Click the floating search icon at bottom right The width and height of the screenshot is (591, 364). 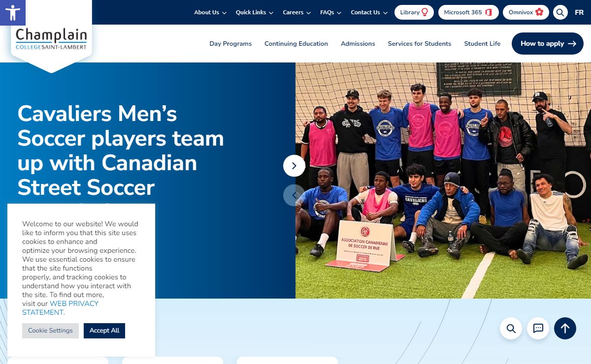[511, 328]
